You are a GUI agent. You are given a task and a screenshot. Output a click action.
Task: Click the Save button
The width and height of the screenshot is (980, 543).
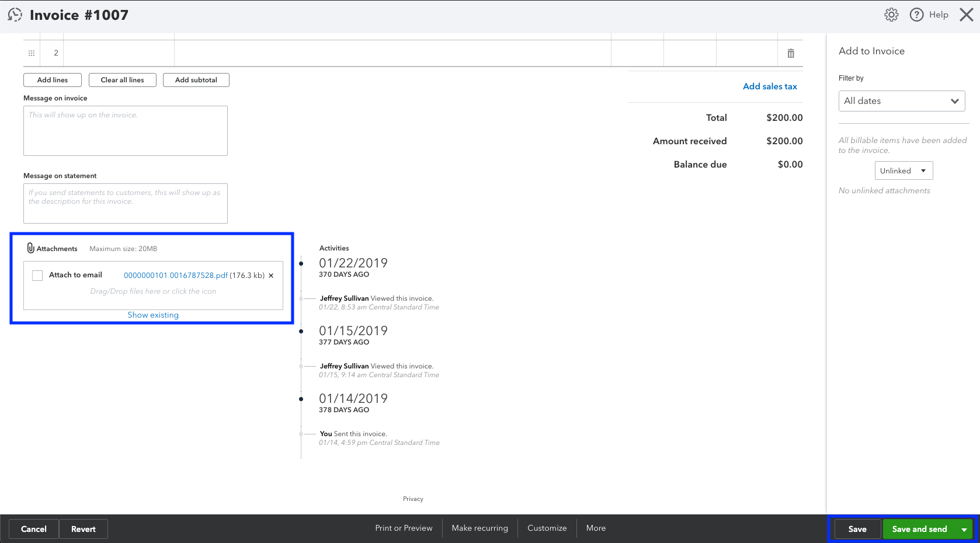click(x=857, y=529)
